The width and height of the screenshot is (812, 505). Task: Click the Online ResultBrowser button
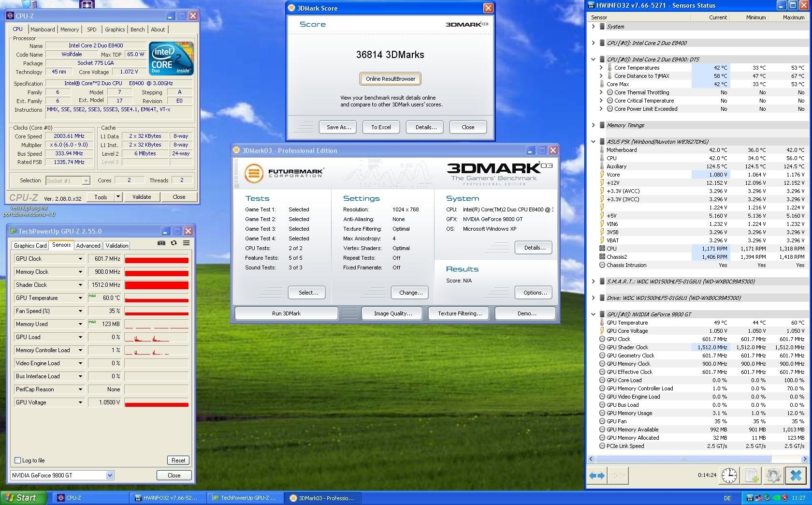pos(391,79)
